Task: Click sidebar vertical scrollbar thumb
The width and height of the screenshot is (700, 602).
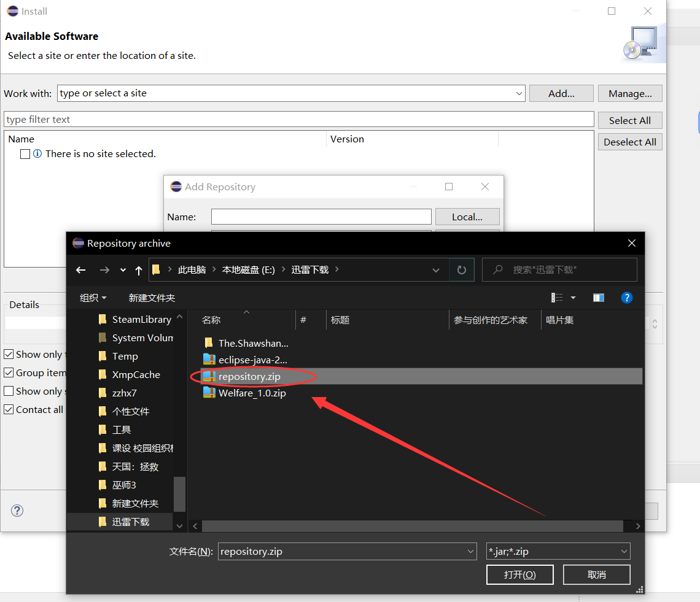Action: click(x=179, y=494)
